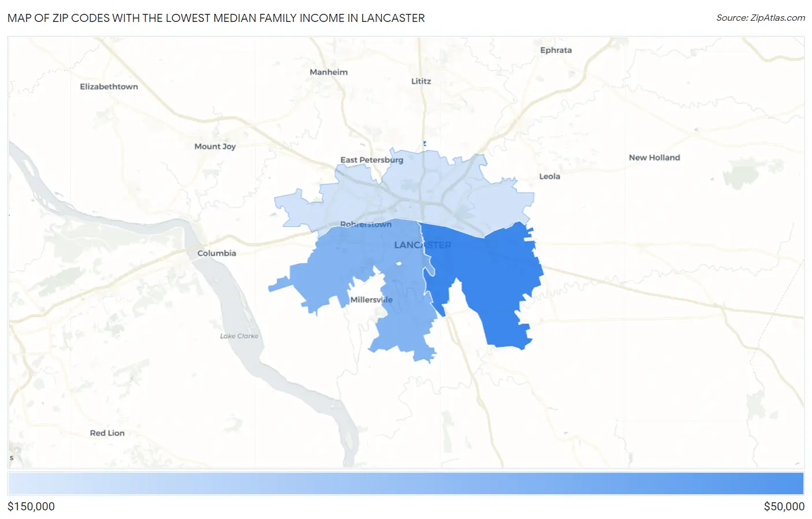Click the map title heading
This screenshot has height=519, width=812.
[216, 18]
